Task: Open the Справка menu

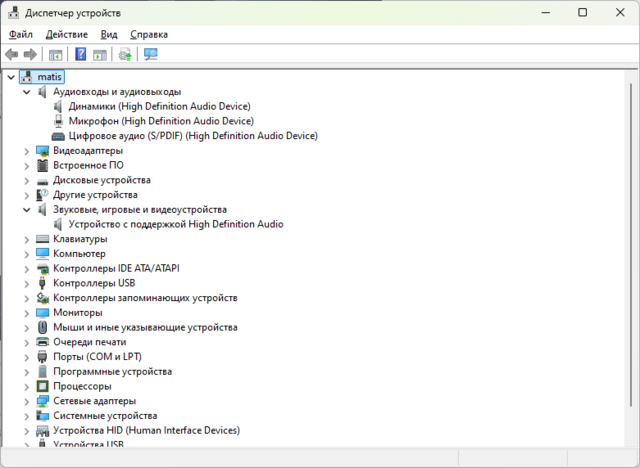Action: [x=149, y=34]
